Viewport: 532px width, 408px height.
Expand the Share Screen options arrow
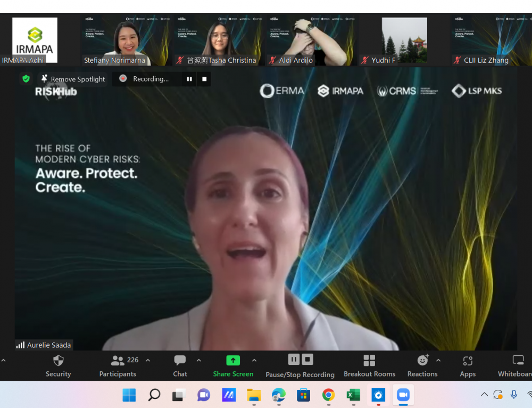[x=254, y=361]
